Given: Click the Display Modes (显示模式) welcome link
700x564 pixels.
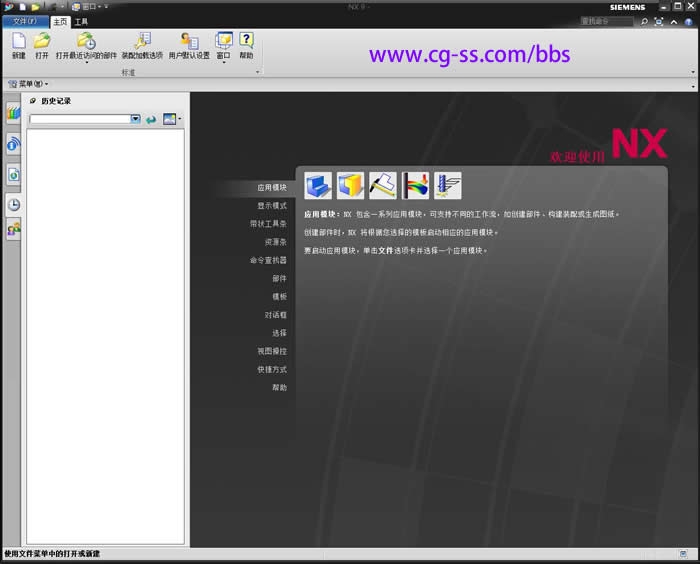Looking at the screenshot, I should point(272,205).
